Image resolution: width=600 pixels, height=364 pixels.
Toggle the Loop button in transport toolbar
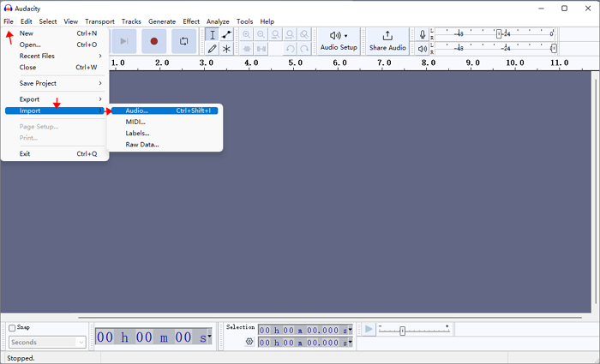pyautogui.click(x=183, y=40)
